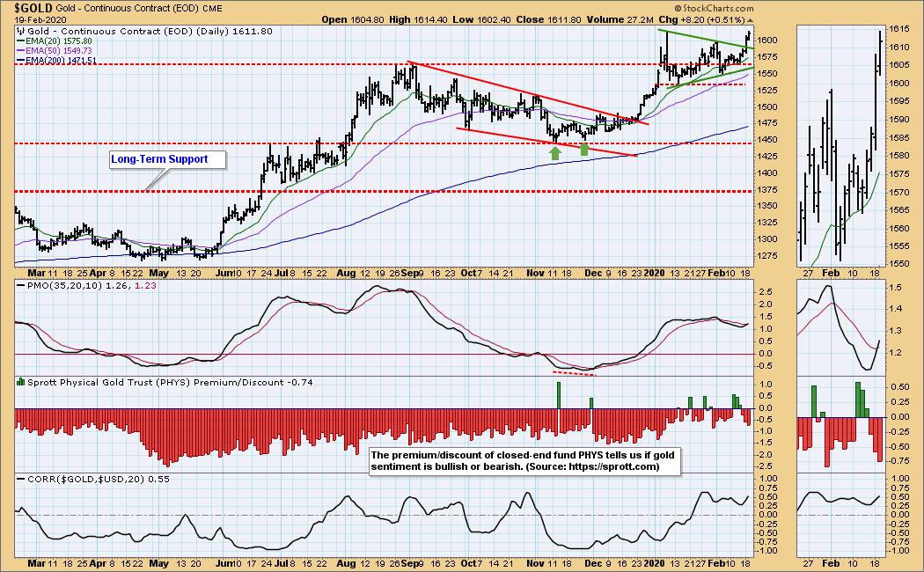The width and height of the screenshot is (924, 572).
Task: Click the Chg +8.20 (+0.51%) value
Action: point(701,19)
